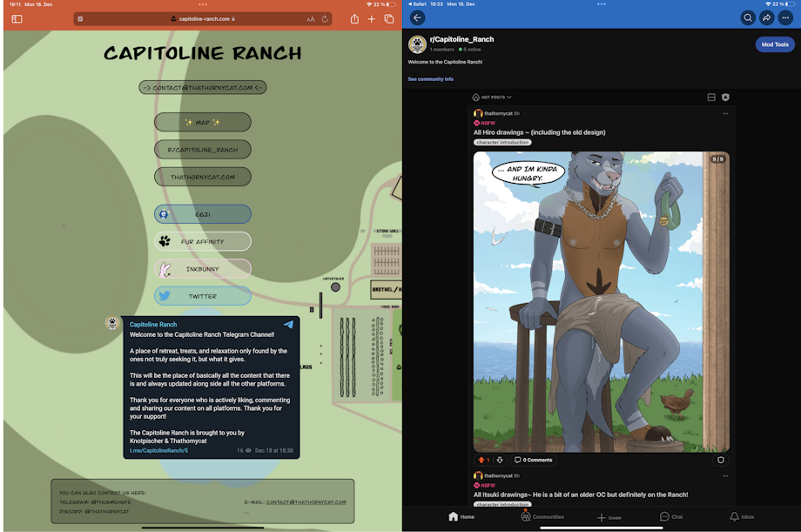Click the contact@thathornycat.com button
The image size is (801, 532).
coord(203,87)
